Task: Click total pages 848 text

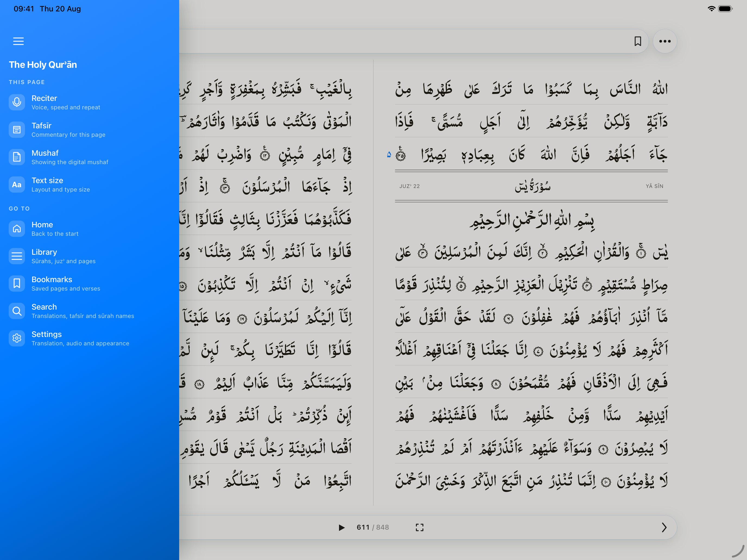Action: tap(383, 527)
